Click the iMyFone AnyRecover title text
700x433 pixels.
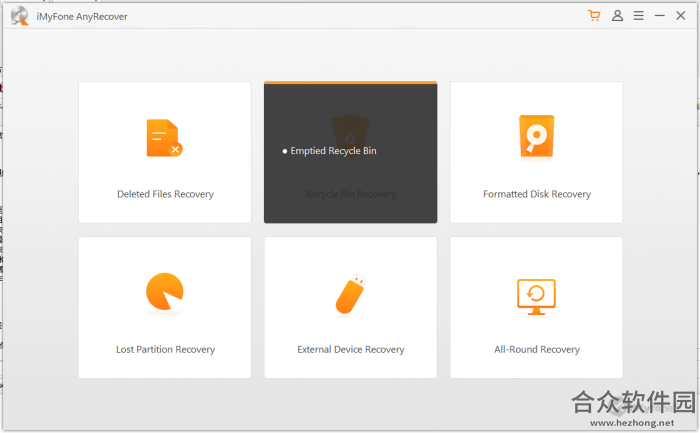82,17
